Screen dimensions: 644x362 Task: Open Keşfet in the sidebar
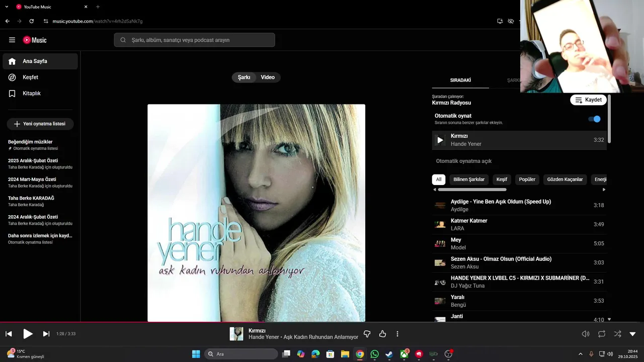[x=40, y=77]
